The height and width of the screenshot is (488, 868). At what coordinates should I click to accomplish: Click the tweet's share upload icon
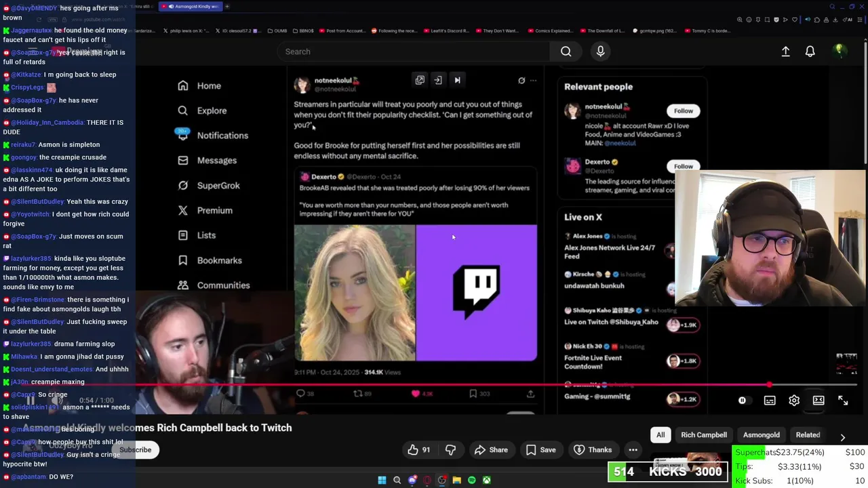(530, 394)
